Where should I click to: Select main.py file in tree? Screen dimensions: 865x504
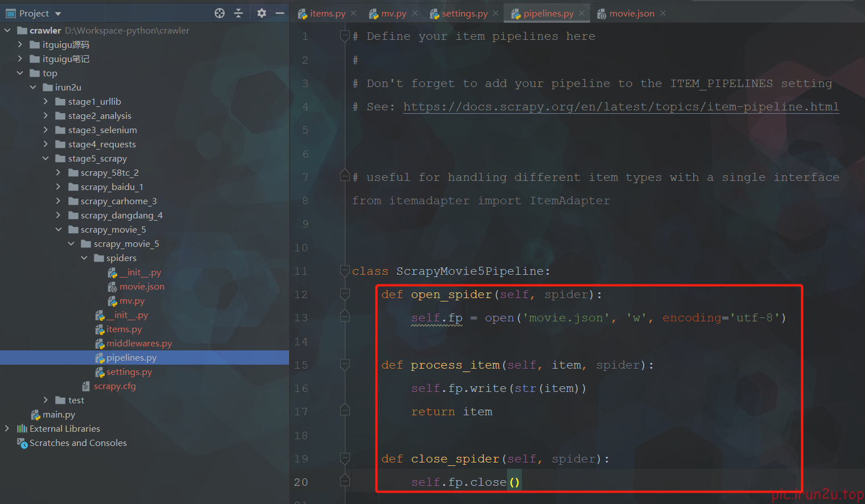coord(59,414)
